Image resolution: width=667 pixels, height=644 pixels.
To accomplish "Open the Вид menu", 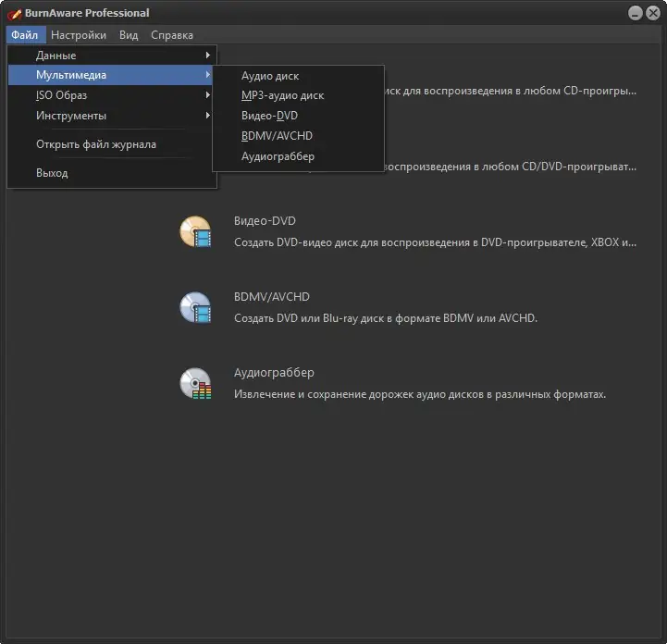I will pyautogui.click(x=129, y=35).
